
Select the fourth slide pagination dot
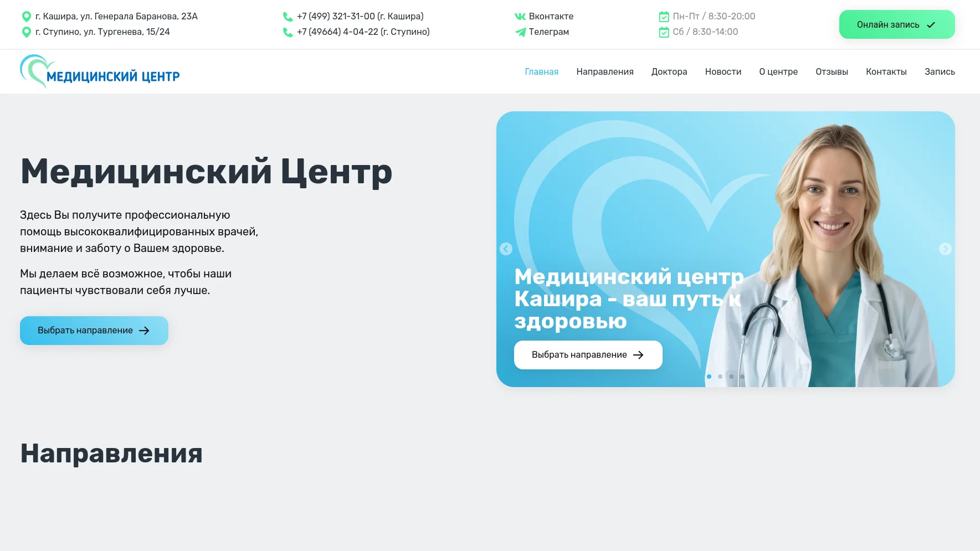coord(742,377)
